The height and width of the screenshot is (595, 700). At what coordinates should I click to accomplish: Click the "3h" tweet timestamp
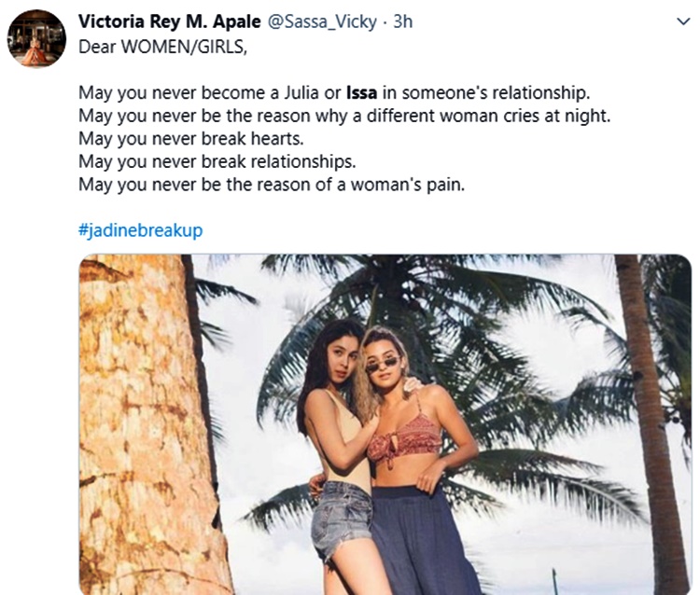[402, 21]
